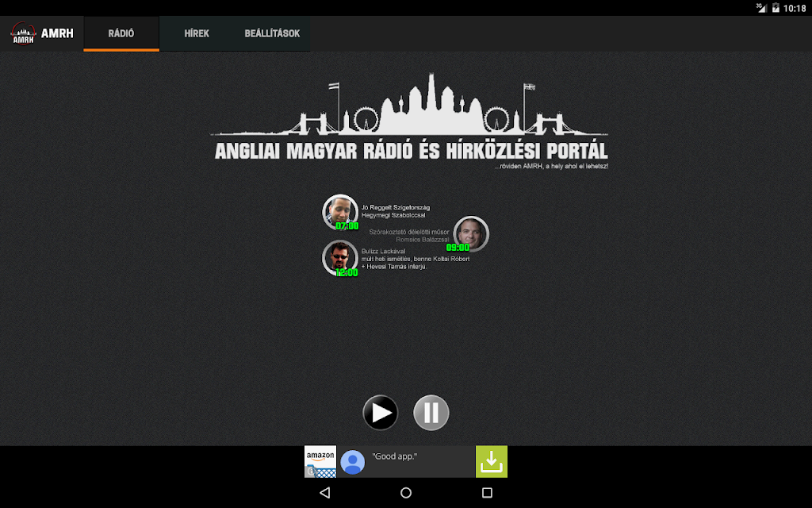Tap the battery status icon

(776, 8)
